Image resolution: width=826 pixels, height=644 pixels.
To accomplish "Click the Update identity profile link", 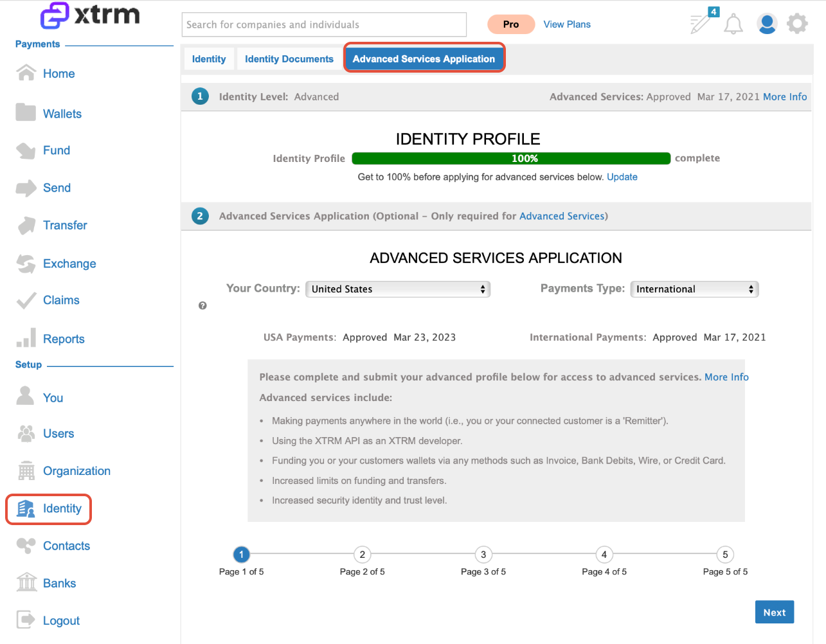I will pyautogui.click(x=622, y=177).
